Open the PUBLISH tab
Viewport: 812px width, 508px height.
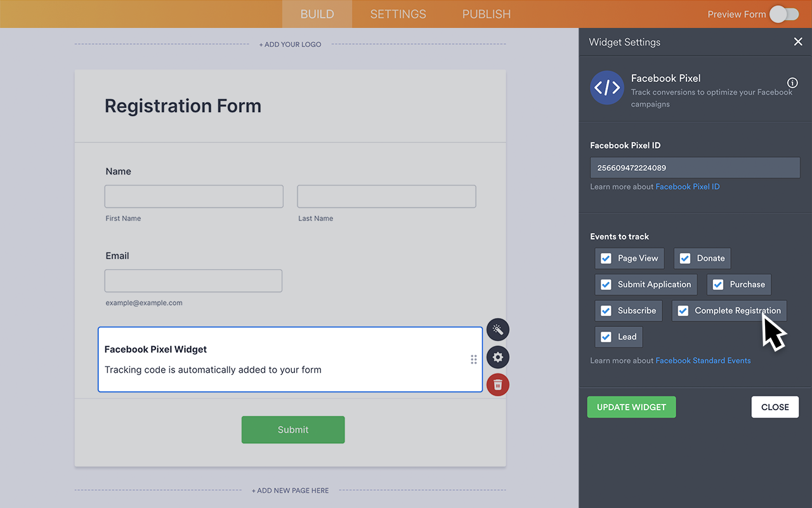(486, 14)
